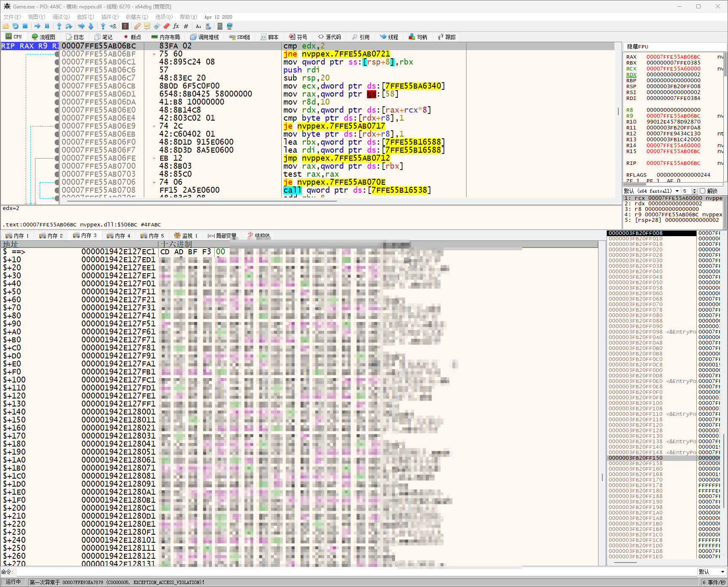The width and height of the screenshot is (728, 587).
Task: Click the argument count stepper arrows
Action: (695, 191)
